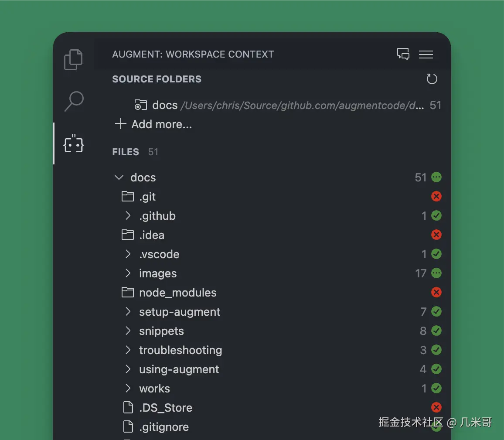
Task: Refresh the source folders list
Action: 432,79
